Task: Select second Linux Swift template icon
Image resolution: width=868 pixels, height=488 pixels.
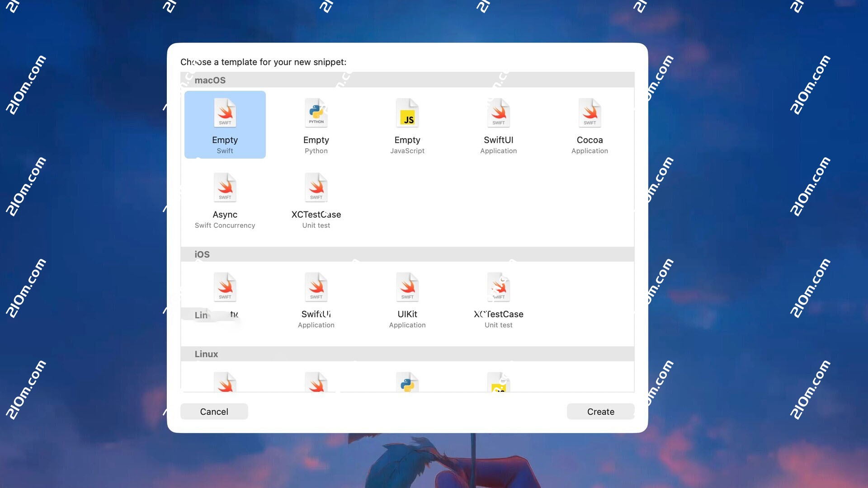Action: coord(316,382)
